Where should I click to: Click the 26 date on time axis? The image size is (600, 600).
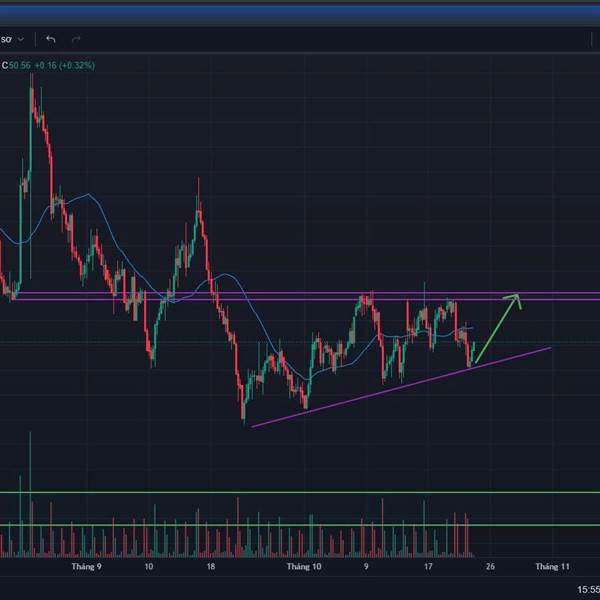(x=489, y=566)
